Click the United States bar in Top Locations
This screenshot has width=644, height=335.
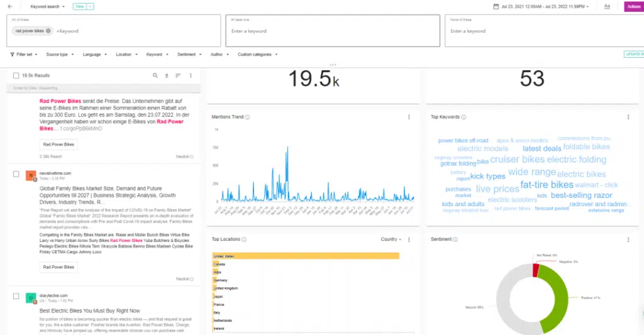click(306, 256)
